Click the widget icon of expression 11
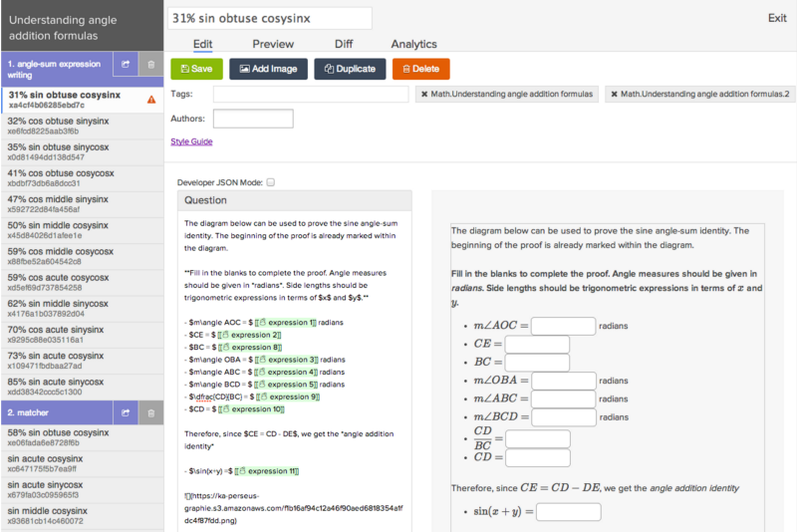Screen dimensions: 797x532 [x=242, y=471]
